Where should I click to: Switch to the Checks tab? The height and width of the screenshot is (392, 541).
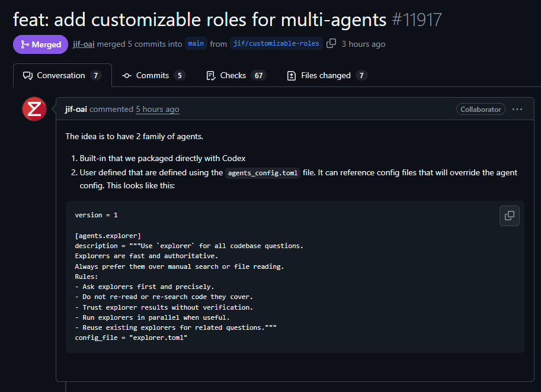click(236, 76)
